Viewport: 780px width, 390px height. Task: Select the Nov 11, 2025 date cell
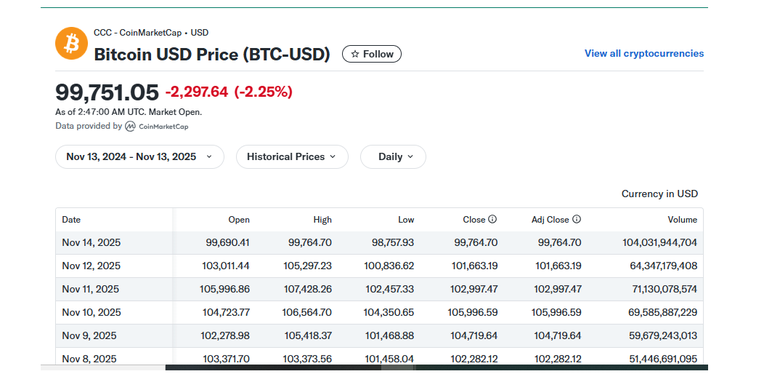coord(91,289)
